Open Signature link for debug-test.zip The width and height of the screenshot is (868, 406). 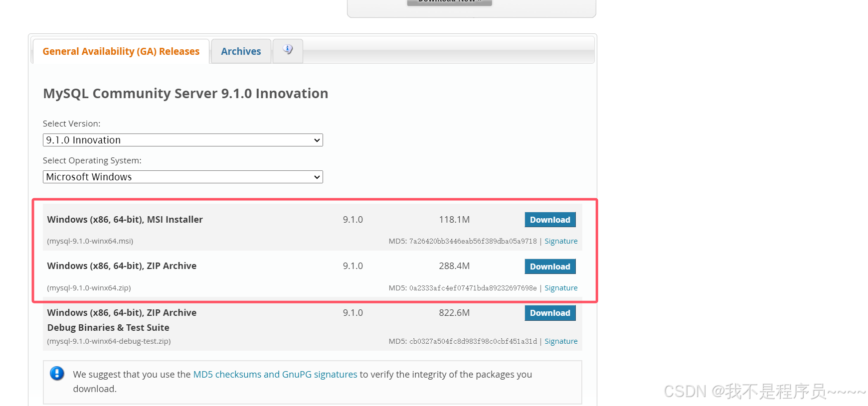click(561, 341)
